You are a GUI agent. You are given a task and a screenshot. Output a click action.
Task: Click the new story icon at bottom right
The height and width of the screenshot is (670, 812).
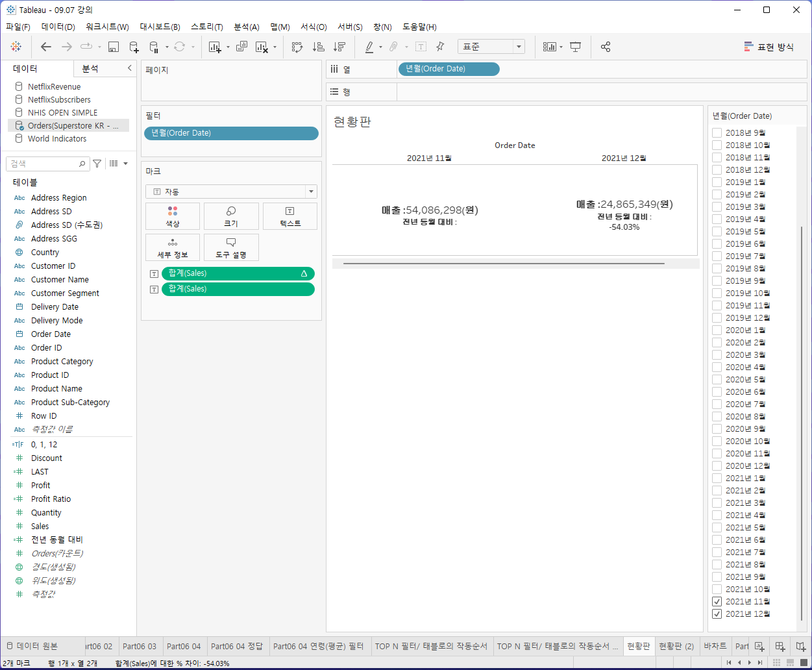click(801, 646)
